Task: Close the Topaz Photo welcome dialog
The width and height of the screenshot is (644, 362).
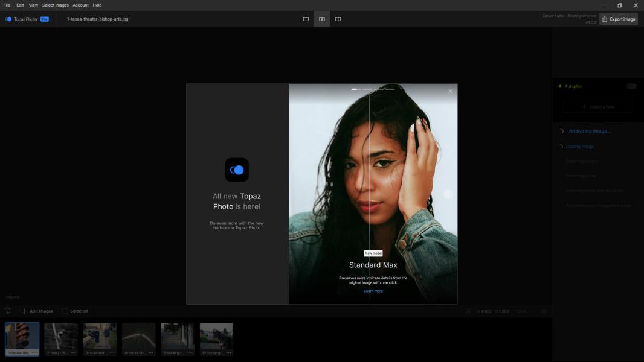Action: (x=450, y=92)
